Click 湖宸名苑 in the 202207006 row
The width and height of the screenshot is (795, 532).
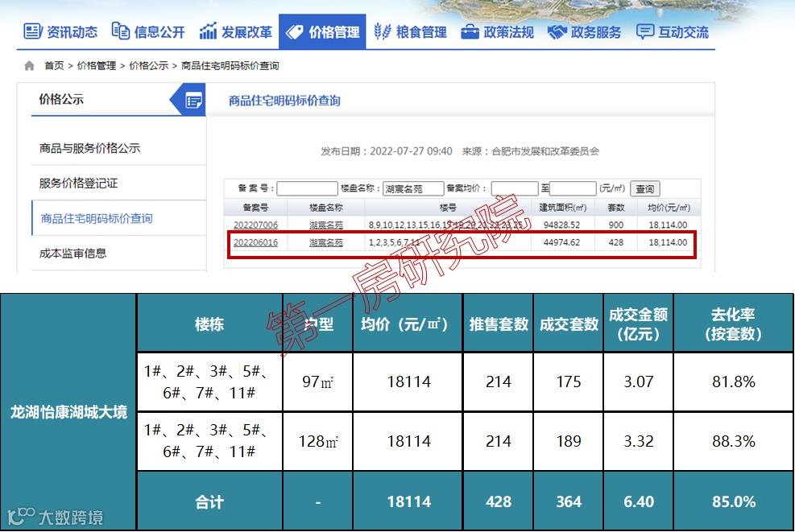(x=326, y=225)
